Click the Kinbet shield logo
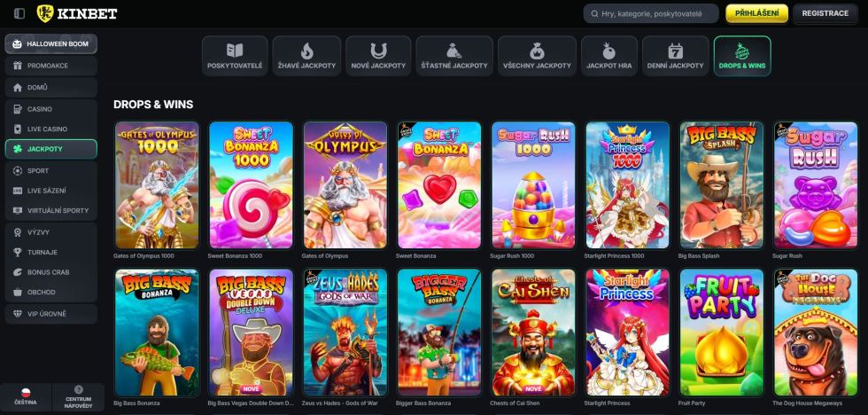868x415 pixels. tap(45, 13)
